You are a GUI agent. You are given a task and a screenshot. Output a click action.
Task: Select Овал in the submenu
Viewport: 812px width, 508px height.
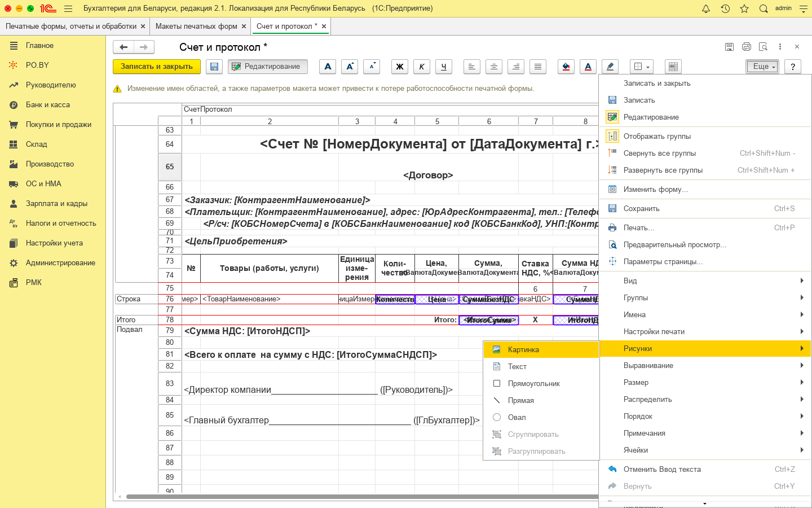[541, 417]
